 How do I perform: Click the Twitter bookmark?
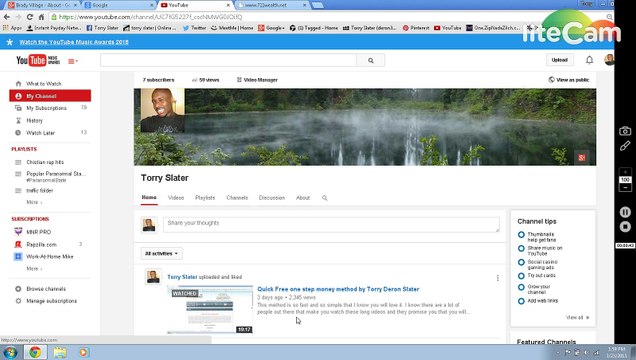coord(194,28)
